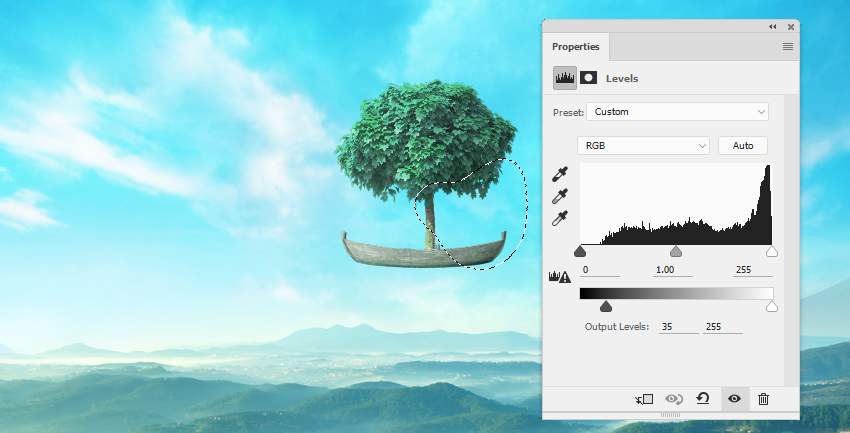Click the input highlight white slider handle
The image size is (850, 433).
[772, 251]
